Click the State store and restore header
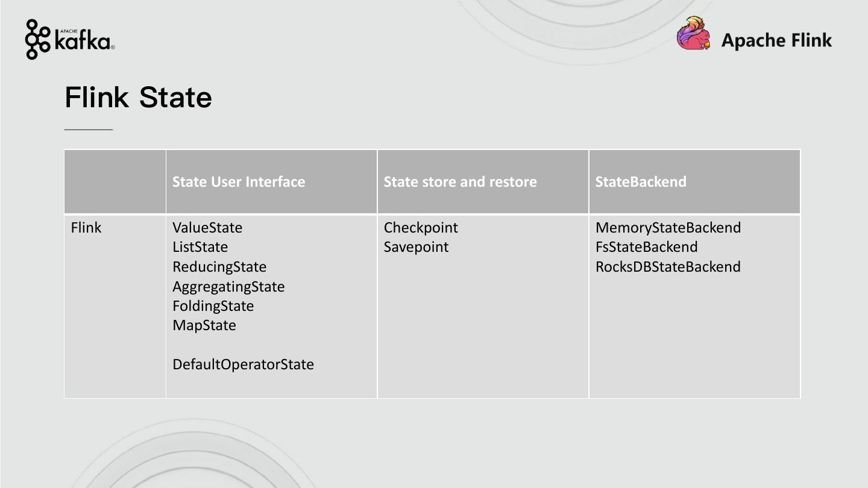The image size is (868, 488). coord(460,182)
